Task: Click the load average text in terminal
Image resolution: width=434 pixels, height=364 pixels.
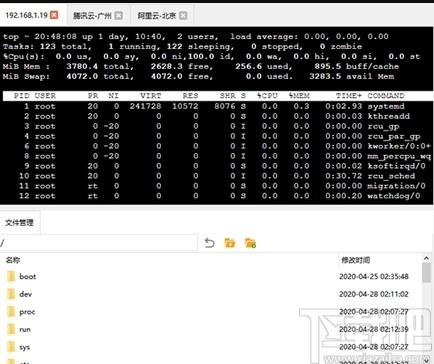Action: pyautogui.click(x=309, y=36)
